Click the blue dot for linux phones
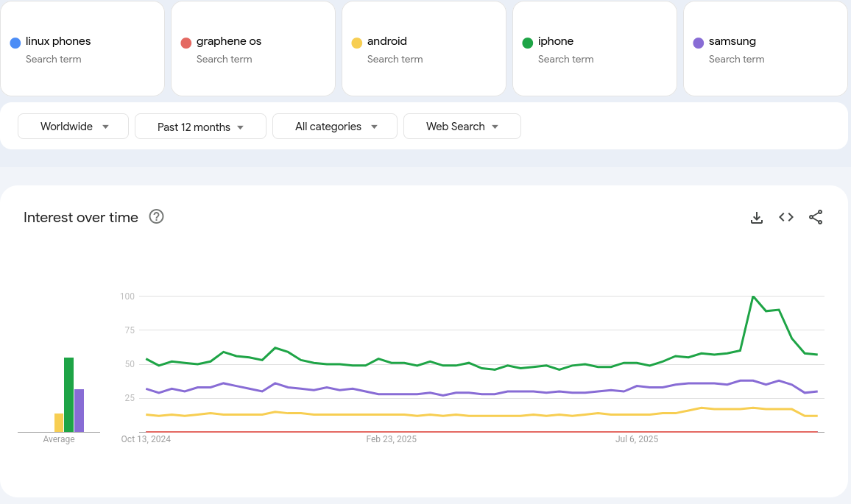The image size is (851, 504). [15, 43]
